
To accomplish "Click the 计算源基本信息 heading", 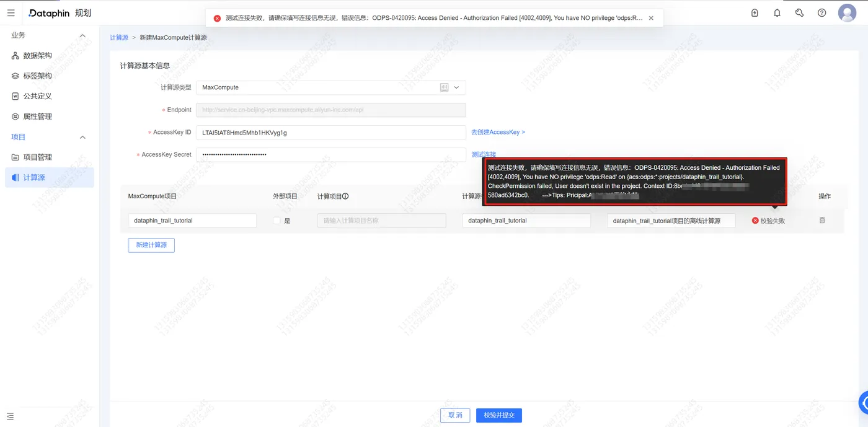I will pyautogui.click(x=145, y=66).
